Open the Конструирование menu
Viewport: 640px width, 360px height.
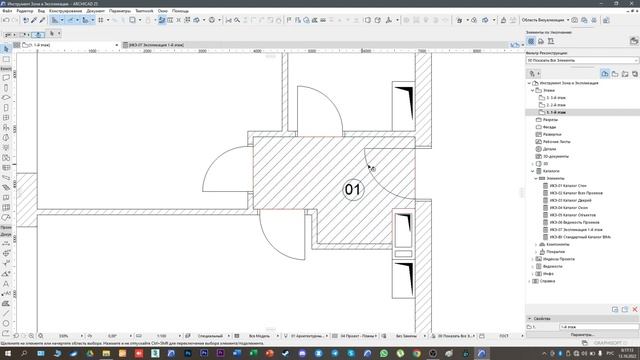[65, 11]
